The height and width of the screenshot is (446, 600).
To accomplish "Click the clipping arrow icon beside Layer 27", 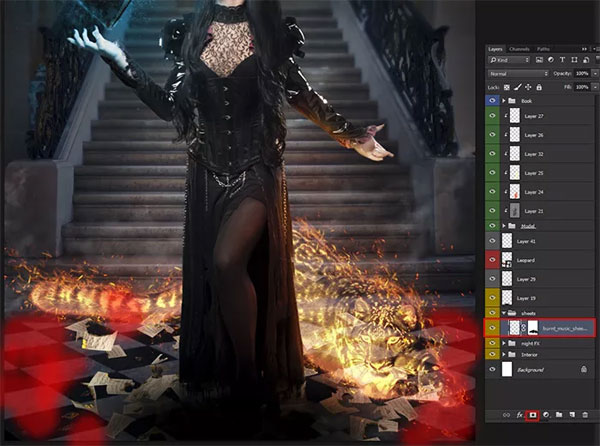I will (505, 116).
